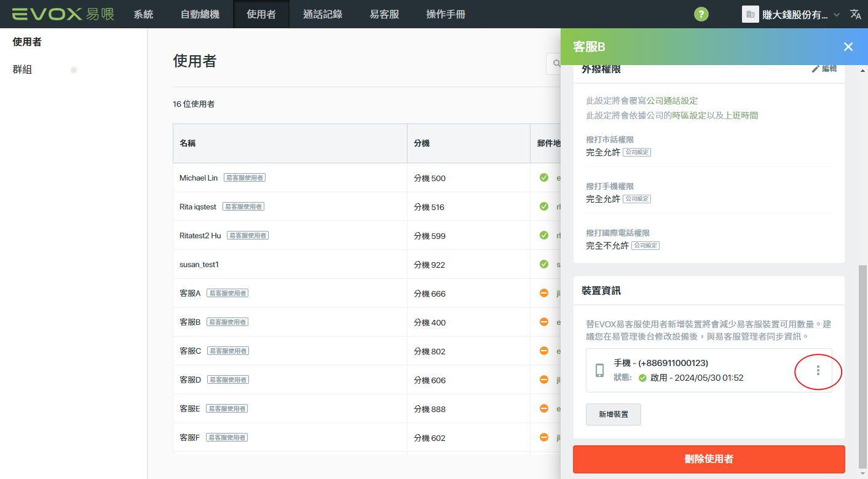Open the 易客服 menu
This screenshot has width=868, height=479.
(x=384, y=14)
